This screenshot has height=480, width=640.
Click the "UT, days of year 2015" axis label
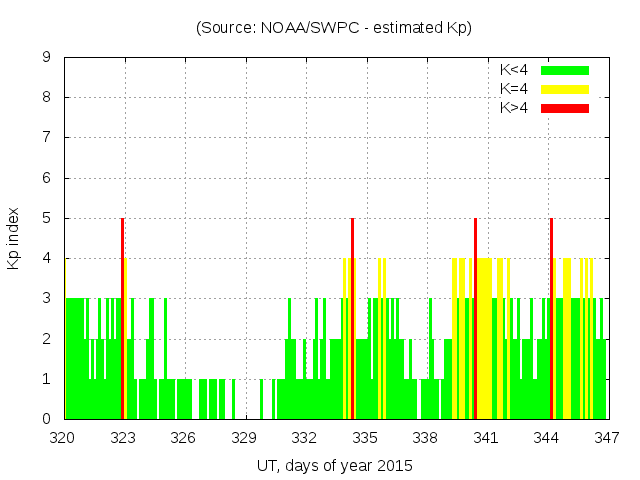coord(334,465)
